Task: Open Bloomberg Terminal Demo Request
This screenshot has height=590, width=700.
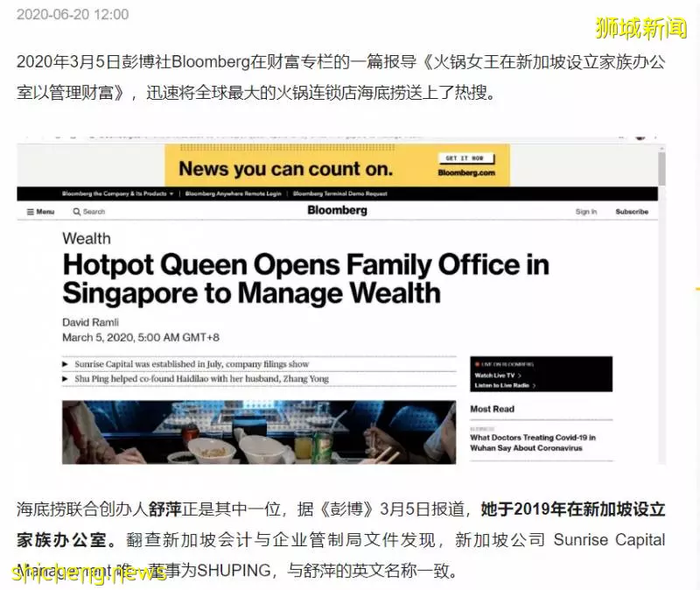Action: tap(340, 193)
